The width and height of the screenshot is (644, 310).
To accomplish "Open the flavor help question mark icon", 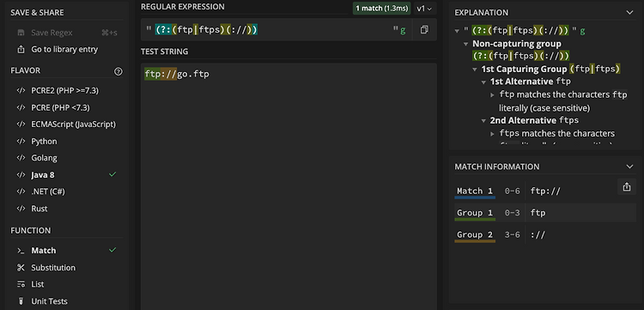I will [118, 71].
